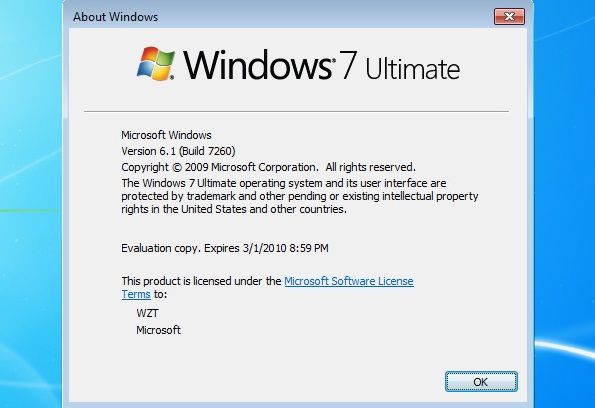Click the Windows flag logo
Viewport: 595px width, 408px height.
(x=156, y=63)
